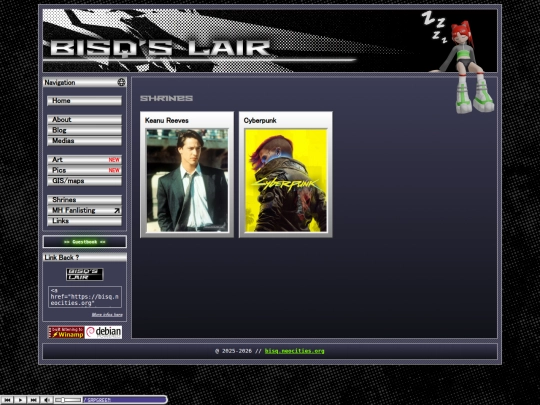This screenshot has height=405, width=540.
Task: Click the Bisq's Lair header banner title
Action: [x=160, y=48]
